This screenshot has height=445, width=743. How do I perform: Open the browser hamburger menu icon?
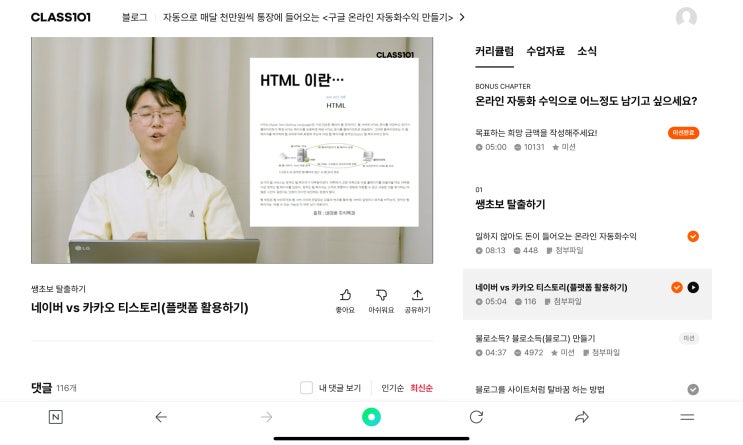(x=687, y=417)
